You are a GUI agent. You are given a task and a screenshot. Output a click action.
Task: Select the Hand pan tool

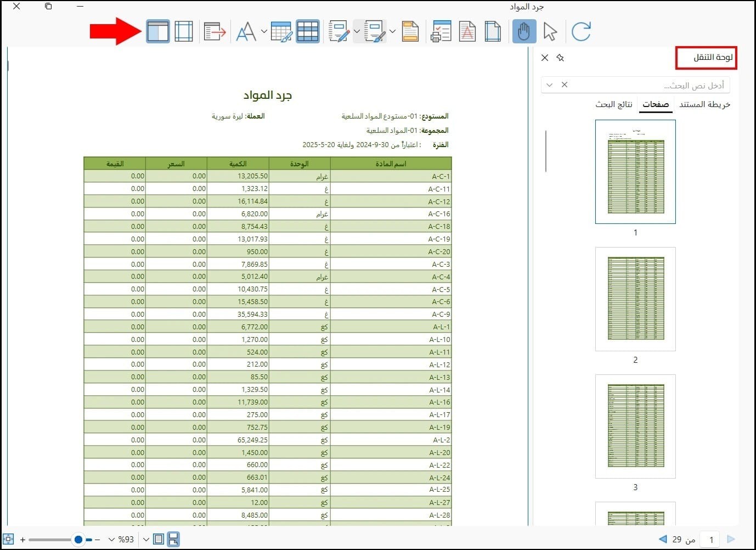[x=524, y=31]
